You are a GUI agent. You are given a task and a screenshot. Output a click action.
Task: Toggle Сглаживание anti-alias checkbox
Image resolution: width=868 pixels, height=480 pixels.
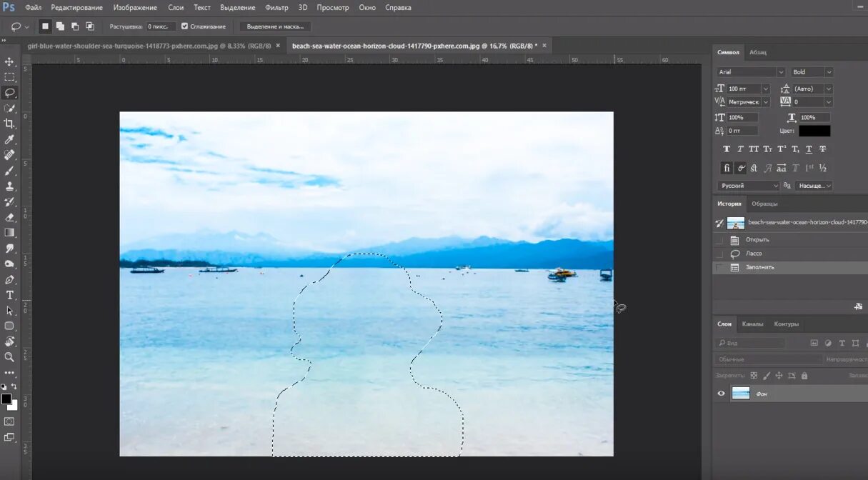[185, 26]
